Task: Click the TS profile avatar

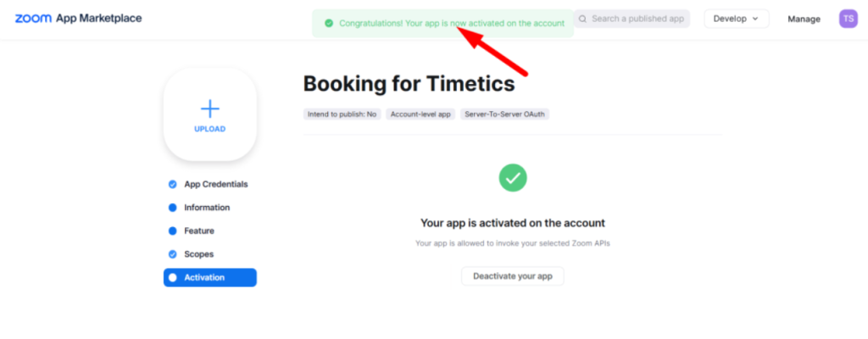Action: (x=848, y=19)
